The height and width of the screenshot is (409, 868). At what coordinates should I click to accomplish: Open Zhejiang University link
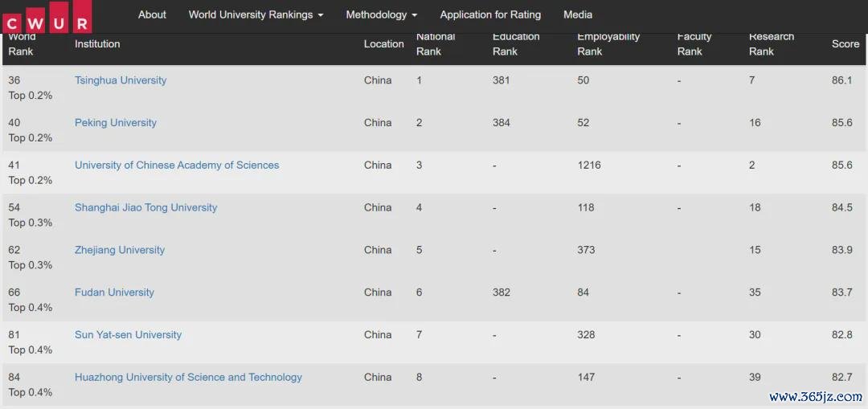(x=120, y=250)
